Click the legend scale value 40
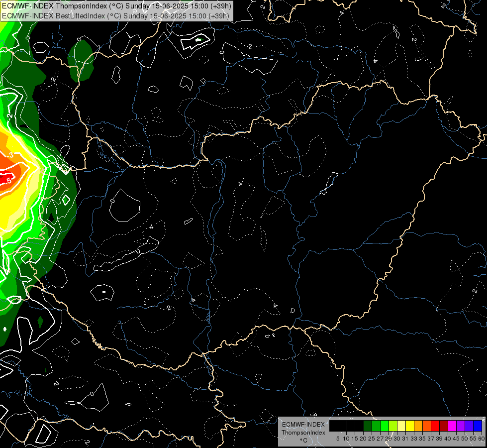This screenshot has width=487, height=448. click(x=447, y=439)
